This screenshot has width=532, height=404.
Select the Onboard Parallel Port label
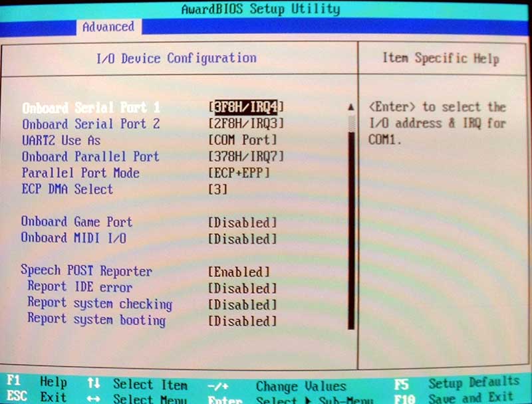click(90, 157)
